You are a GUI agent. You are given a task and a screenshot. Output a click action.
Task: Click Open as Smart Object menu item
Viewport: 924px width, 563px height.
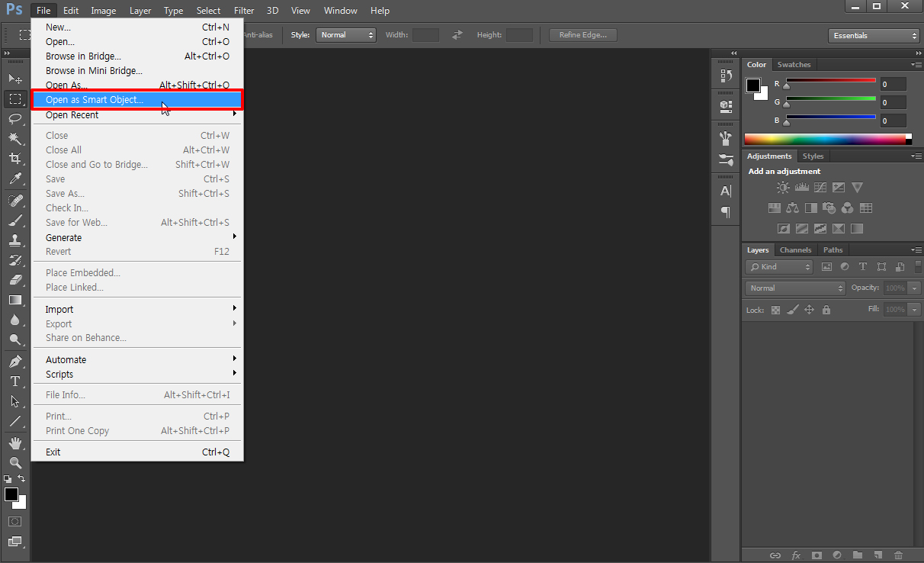pyautogui.click(x=95, y=100)
